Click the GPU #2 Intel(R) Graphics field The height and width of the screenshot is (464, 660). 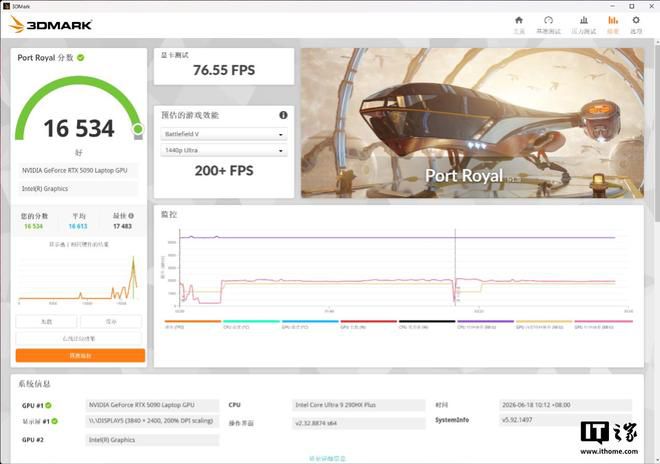pos(152,440)
